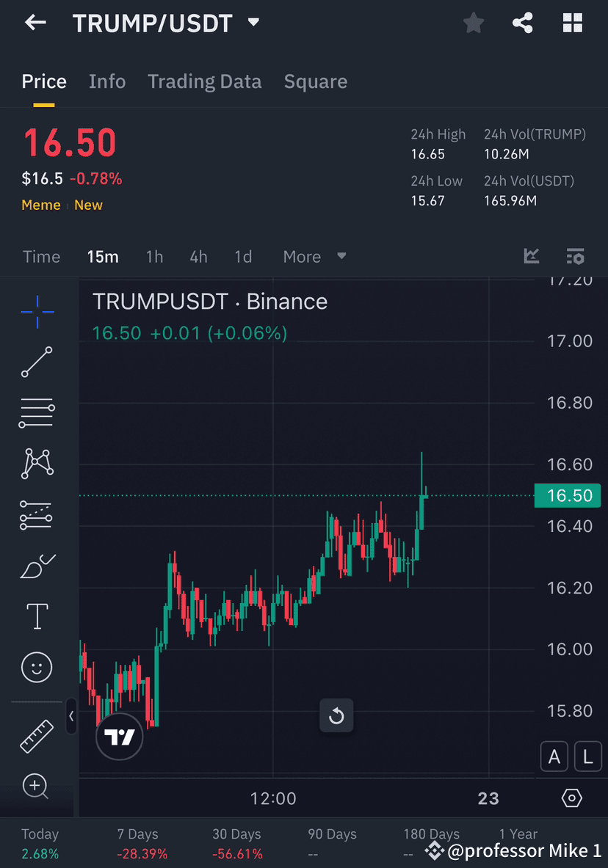Screen dimensions: 608x868
Task: Open the Fibonacci retracement tool
Action: pos(37,412)
